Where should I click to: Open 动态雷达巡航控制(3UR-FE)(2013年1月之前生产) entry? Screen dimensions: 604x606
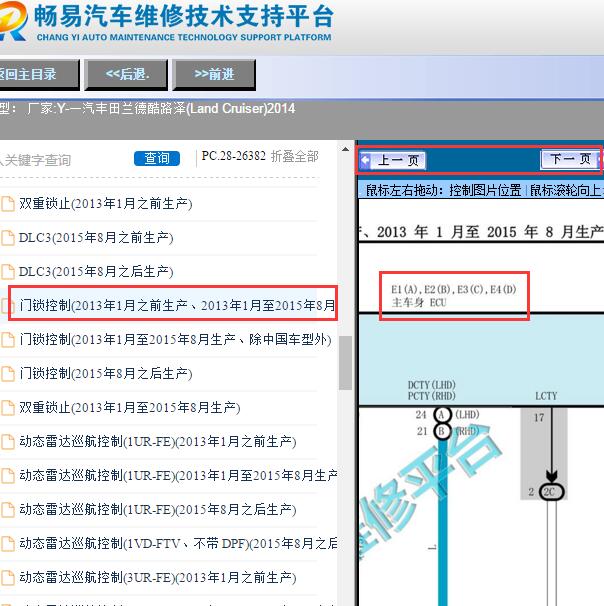pyautogui.click(x=158, y=578)
